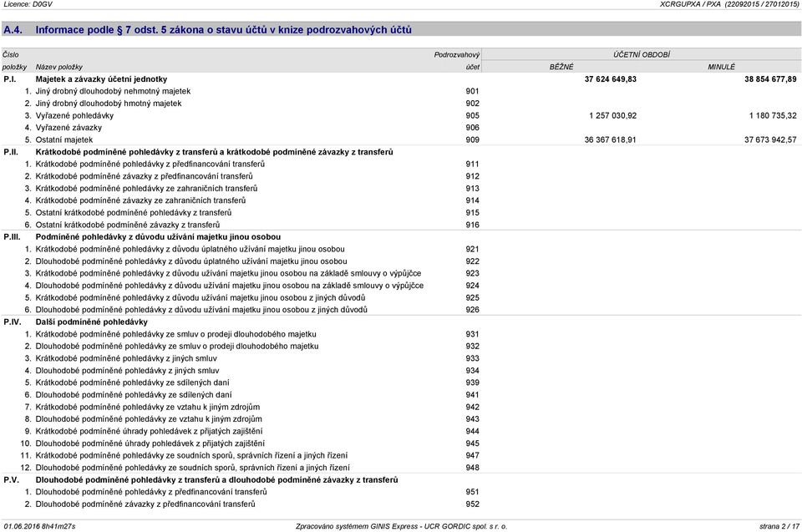Select 'Jiný drobný dlouhodobý nehmotný majetek'
The image size is (802, 532).
[113, 91]
